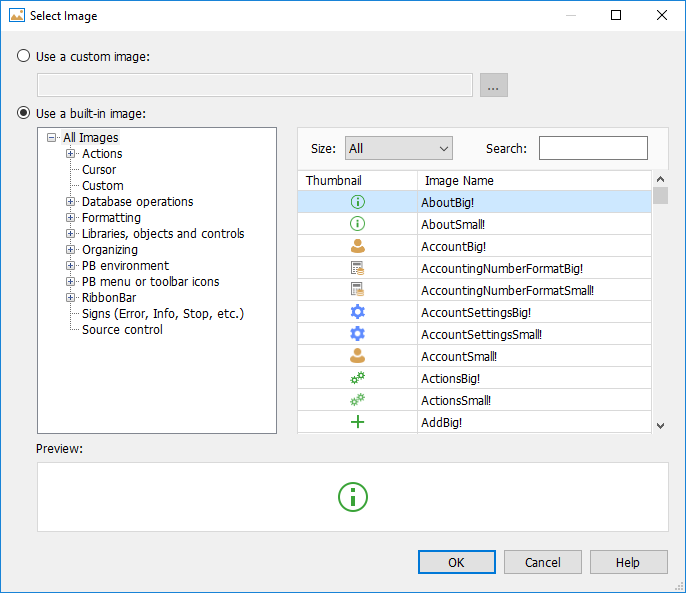
Task: Expand the RibbonBar tree node
Action: pos(71,298)
